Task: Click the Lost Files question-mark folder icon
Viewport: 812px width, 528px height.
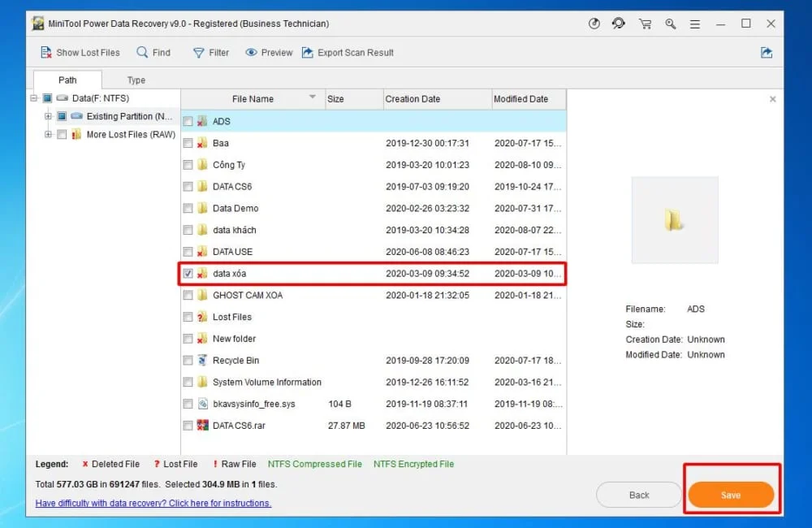Action: (x=202, y=317)
